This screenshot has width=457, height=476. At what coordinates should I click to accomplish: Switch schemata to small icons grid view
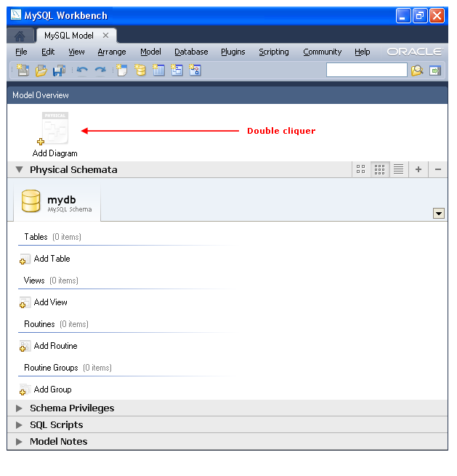click(x=379, y=169)
